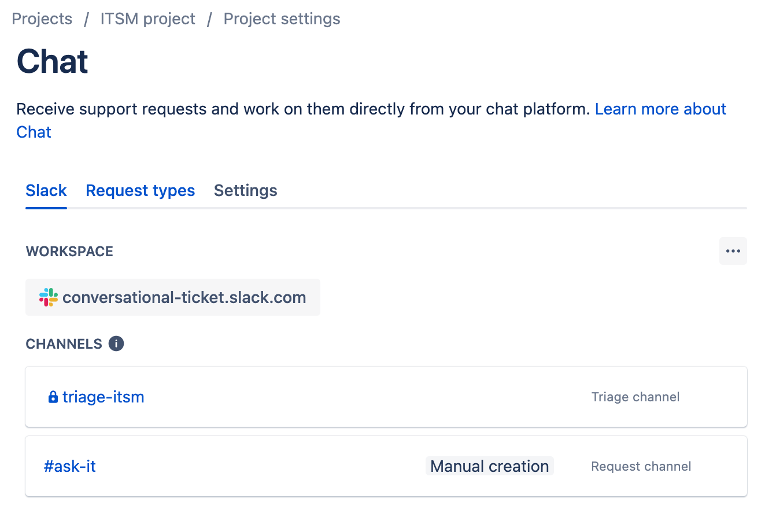Click the info icon next to CHANNELS
The image size is (776, 532).
(x=116, y=343)
